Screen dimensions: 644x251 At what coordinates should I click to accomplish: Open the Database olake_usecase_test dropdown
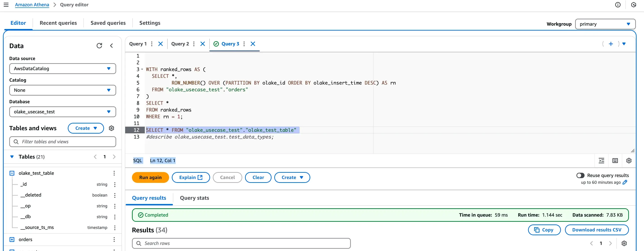(x=63, y=112)
